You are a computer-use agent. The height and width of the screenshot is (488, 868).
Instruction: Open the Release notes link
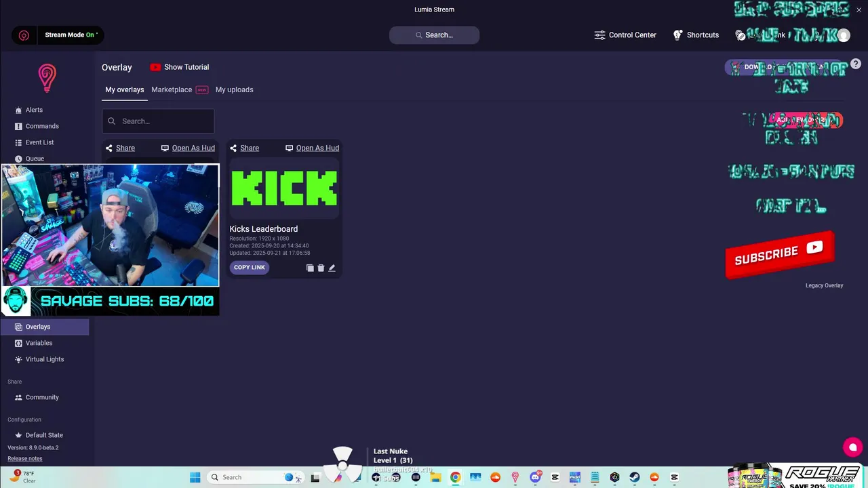point(25,459)
